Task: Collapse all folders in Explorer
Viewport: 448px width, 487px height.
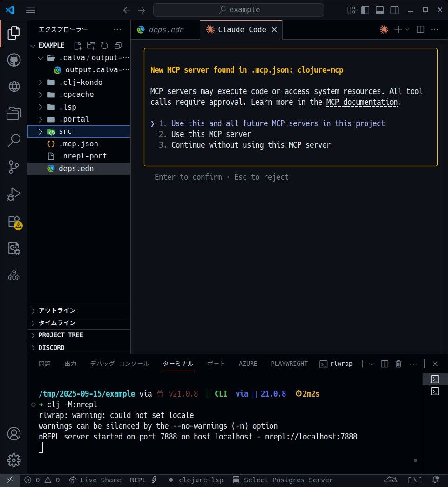Action: [x=118, y=46]
